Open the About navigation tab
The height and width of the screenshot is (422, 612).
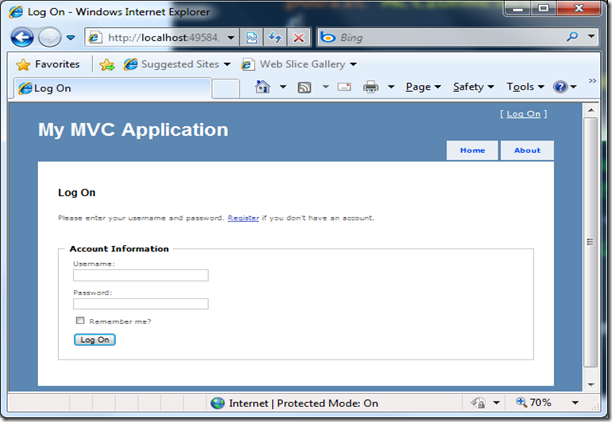[x=527, y=150]
